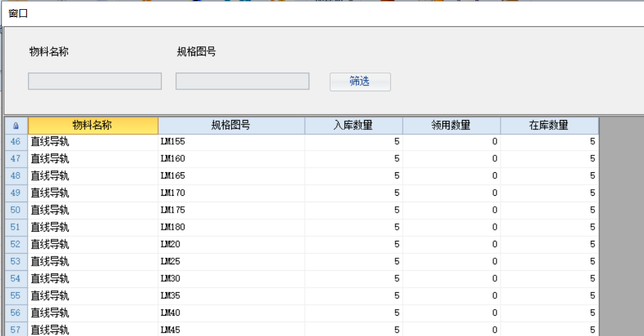This screenshot has width=644, height=336.
Task: Select the LM45 specification cell
Action: [x=231, y=329]
